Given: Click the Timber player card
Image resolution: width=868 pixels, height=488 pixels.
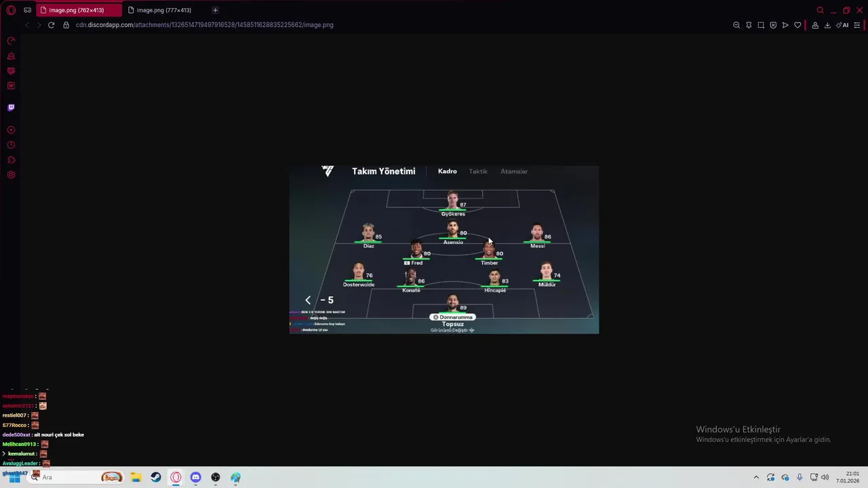Looking at the screenshot, I should (x=489, y=253).
